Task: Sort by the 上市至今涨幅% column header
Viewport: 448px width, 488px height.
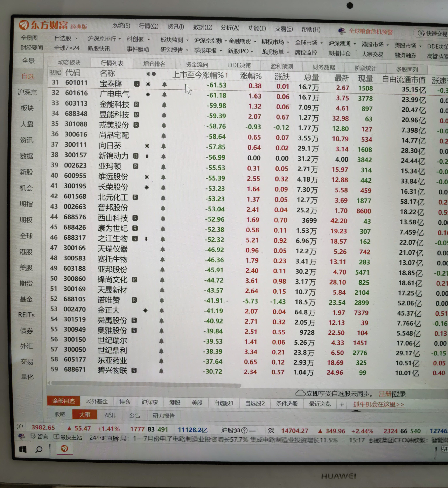Action: click(200, 75)
